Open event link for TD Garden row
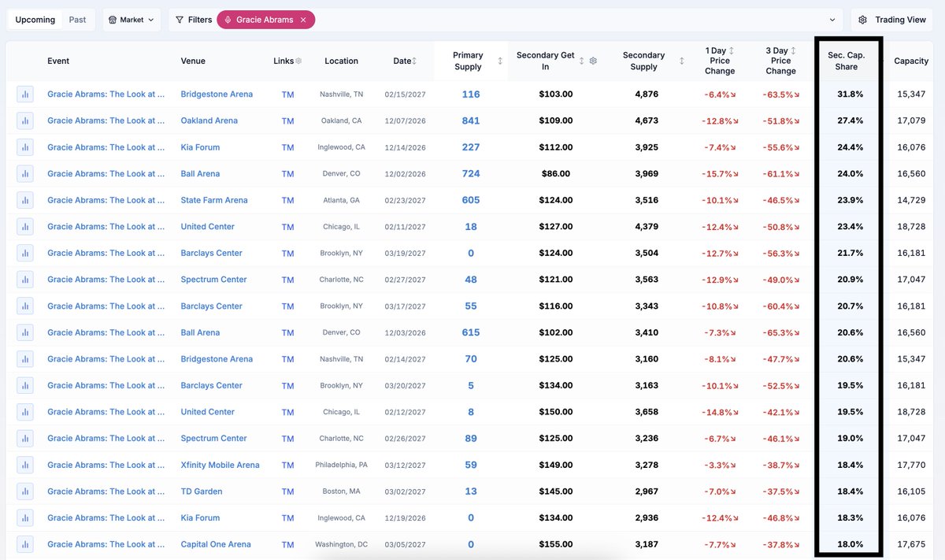Viewport: 945px width, 560px height. [x=106, y=491]
